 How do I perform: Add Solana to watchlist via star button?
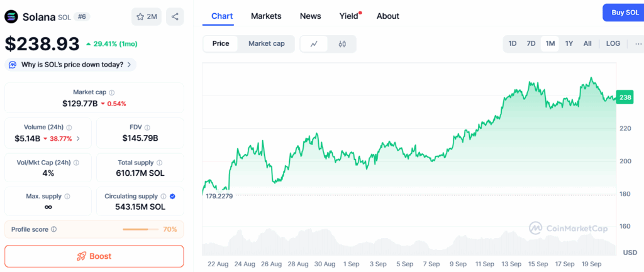(x=147, y=16)
